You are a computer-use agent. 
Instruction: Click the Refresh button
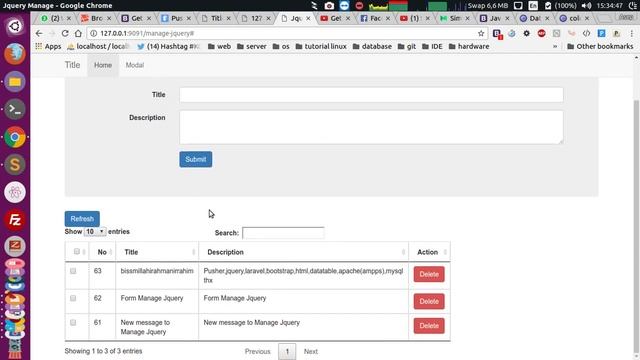click(x=82, y=219)
